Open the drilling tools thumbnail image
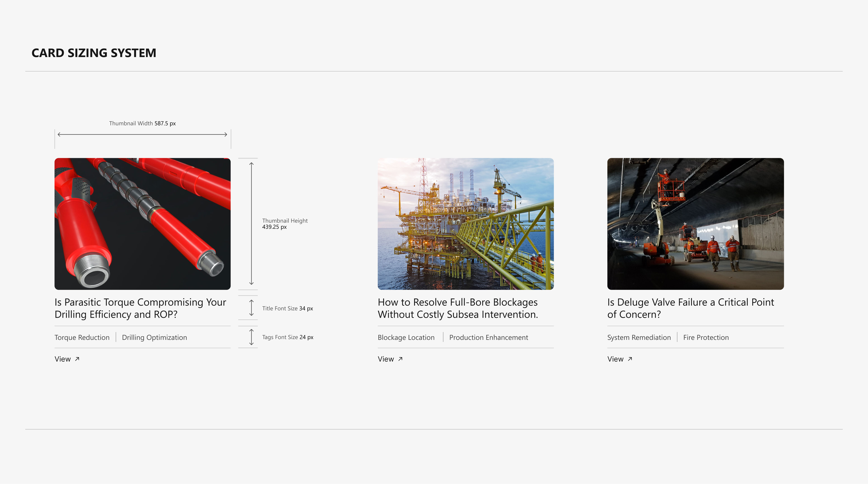The image size is (868, 484). (x=143, y=224)
